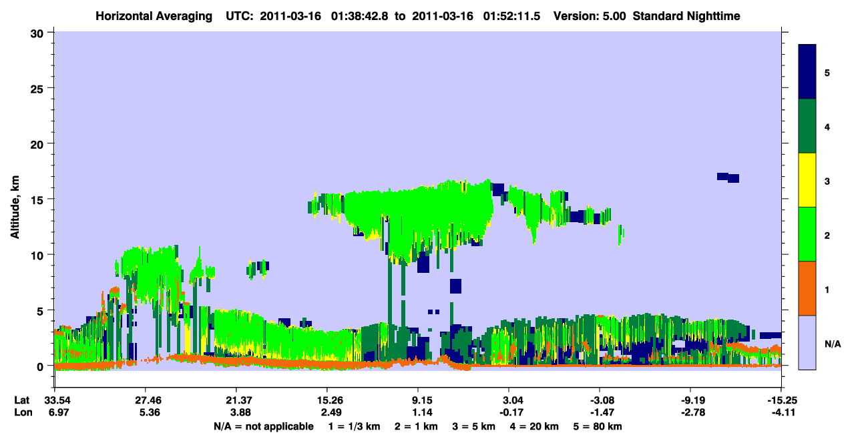Click the 'Lon' row label

click(22, 413)
